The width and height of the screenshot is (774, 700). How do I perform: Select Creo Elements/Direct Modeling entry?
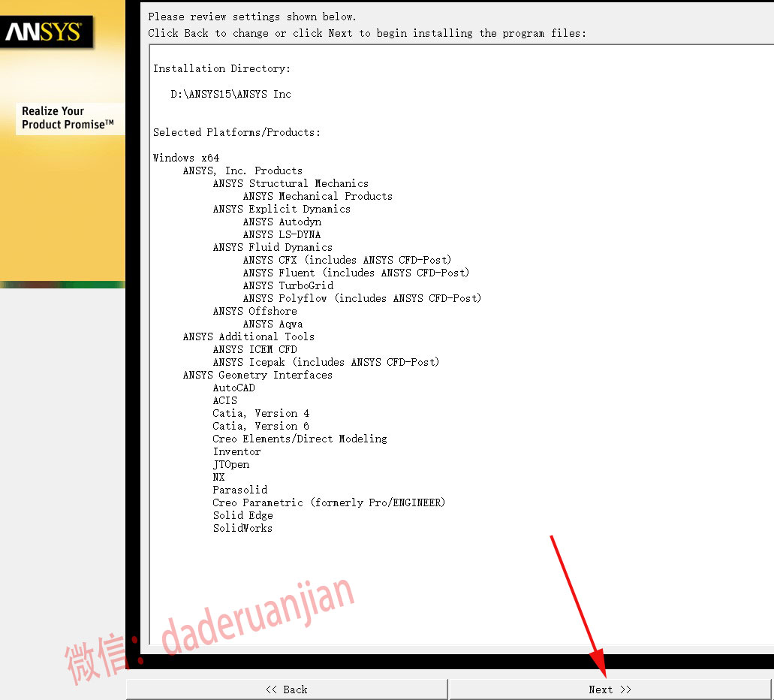(x=300, y=439)
